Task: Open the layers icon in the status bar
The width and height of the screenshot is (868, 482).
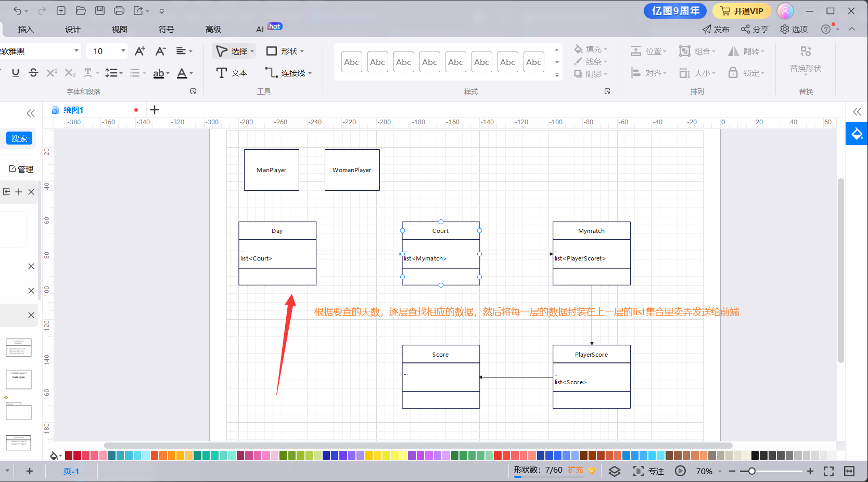Action: pyautogui.click(x=615, y=471)
